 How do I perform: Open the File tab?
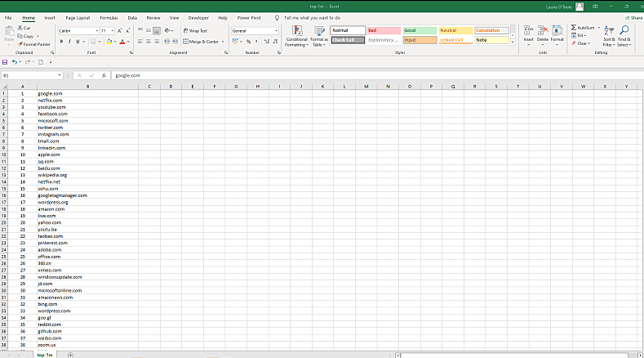tap(8, 18)
